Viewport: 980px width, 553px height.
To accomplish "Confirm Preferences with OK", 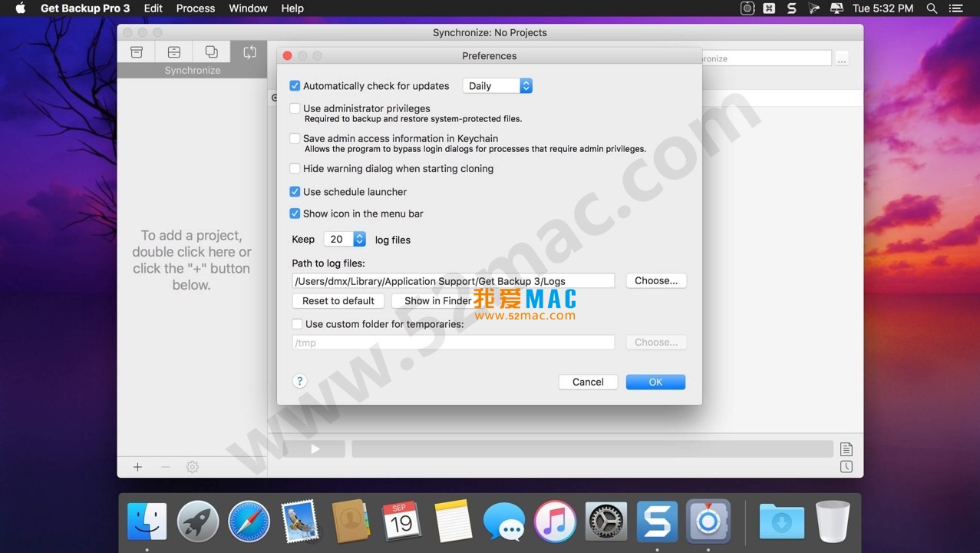I will click(x=655, y=382).
